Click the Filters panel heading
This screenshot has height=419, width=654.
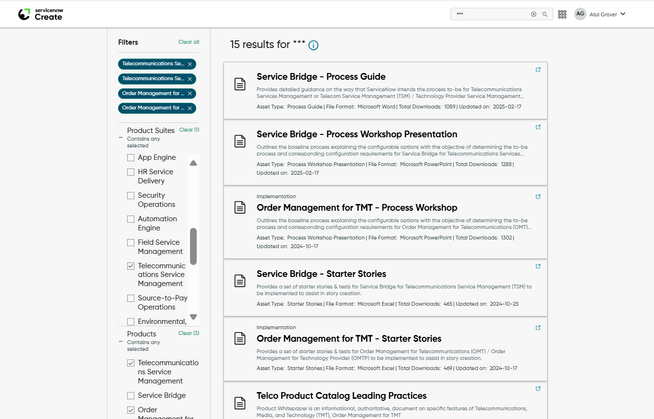coord(128,42)
